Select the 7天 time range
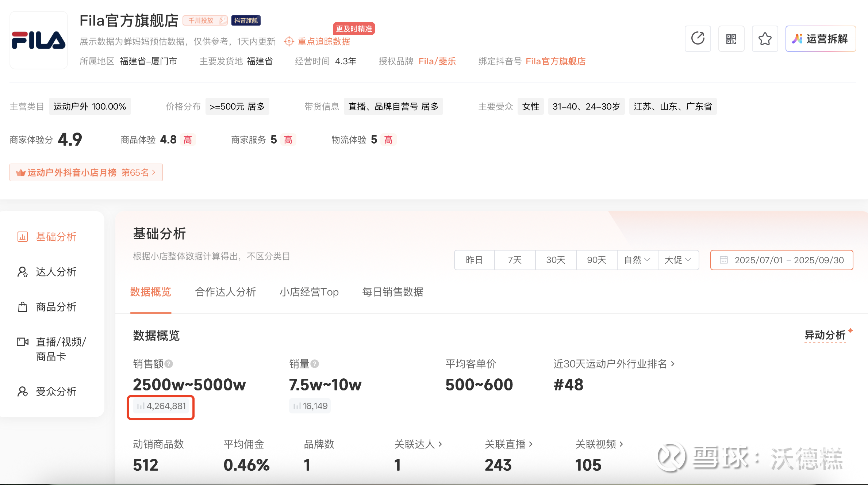This screenshot has width=868, height=485. click(515, 260)
